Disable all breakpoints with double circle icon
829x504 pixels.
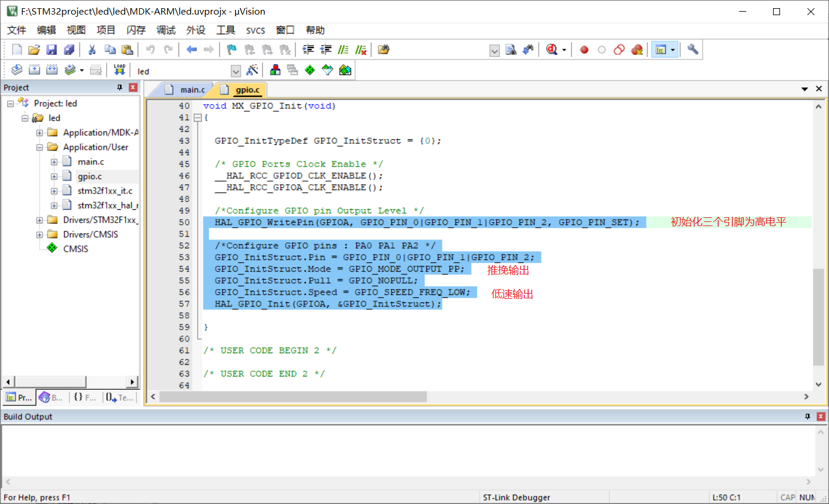(619, 50)
